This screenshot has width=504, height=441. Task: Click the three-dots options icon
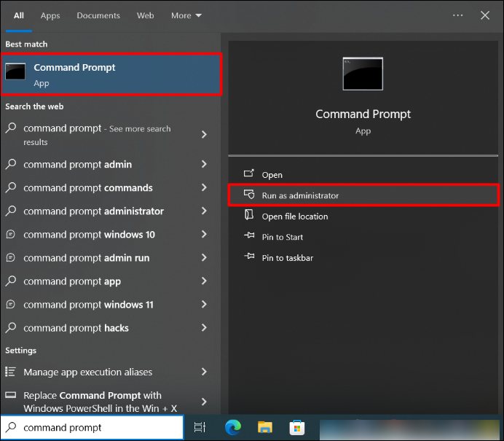457,15
